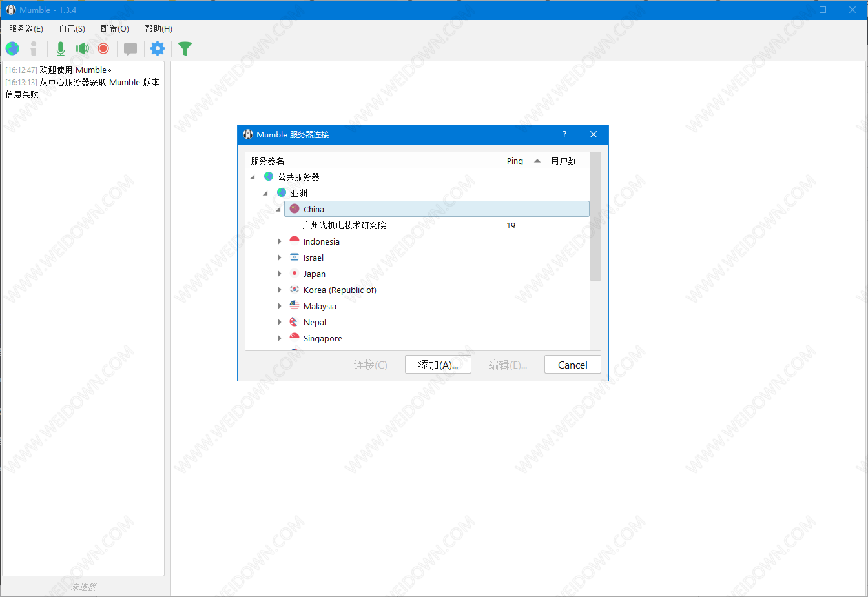Select the Singapore label
The width and height of the screenshot is (868, 597).
click(323, 338)
